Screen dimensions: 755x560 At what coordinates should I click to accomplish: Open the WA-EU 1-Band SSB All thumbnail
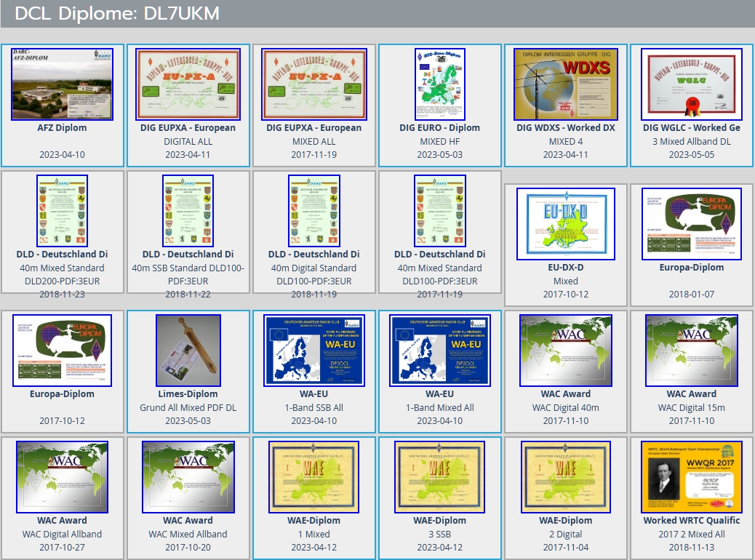click(314, 351)
